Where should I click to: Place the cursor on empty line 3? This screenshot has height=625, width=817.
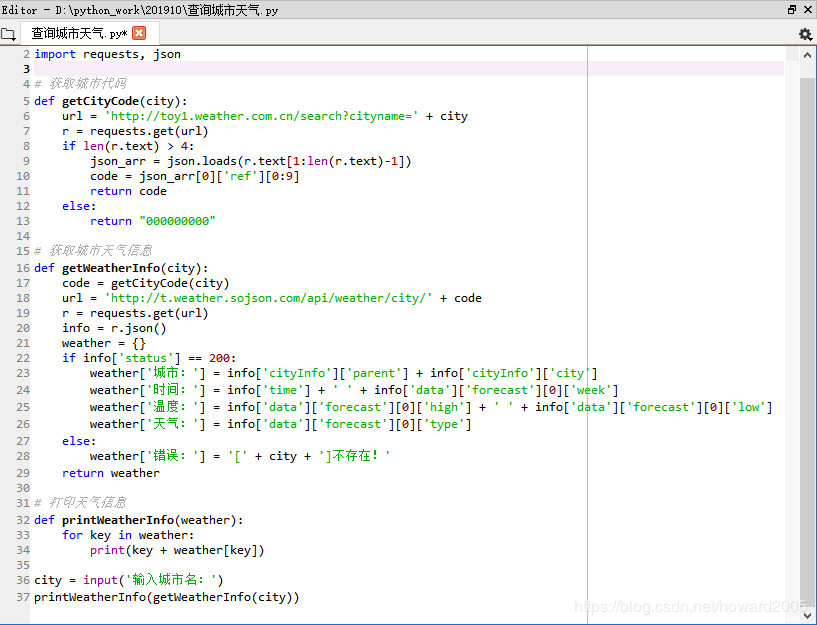click(408, 69)
